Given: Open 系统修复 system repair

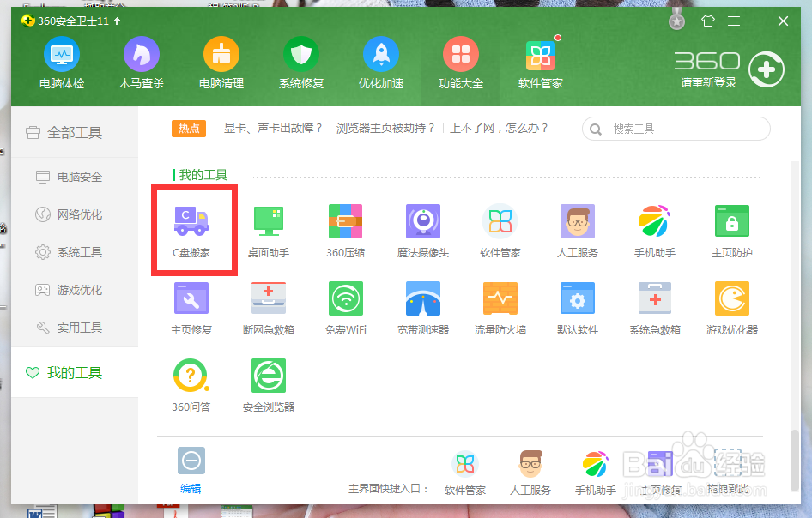Looking at the screenshot, I should pos(301,62).
